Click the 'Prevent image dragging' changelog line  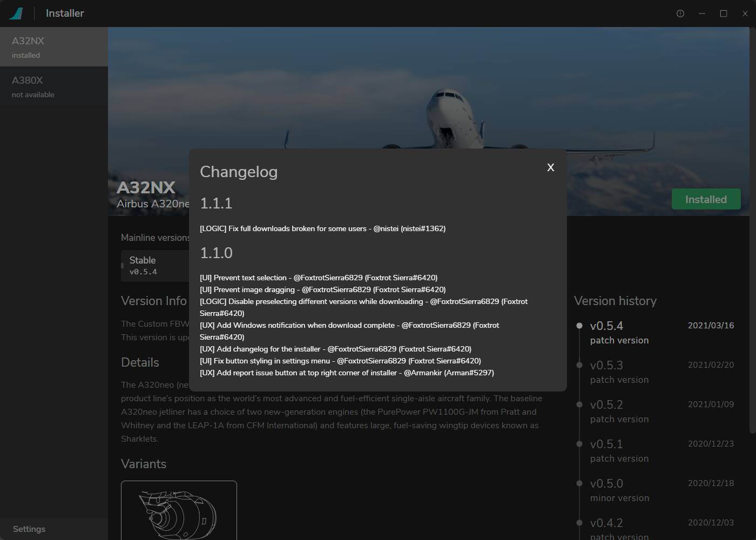tap(322, 289)
